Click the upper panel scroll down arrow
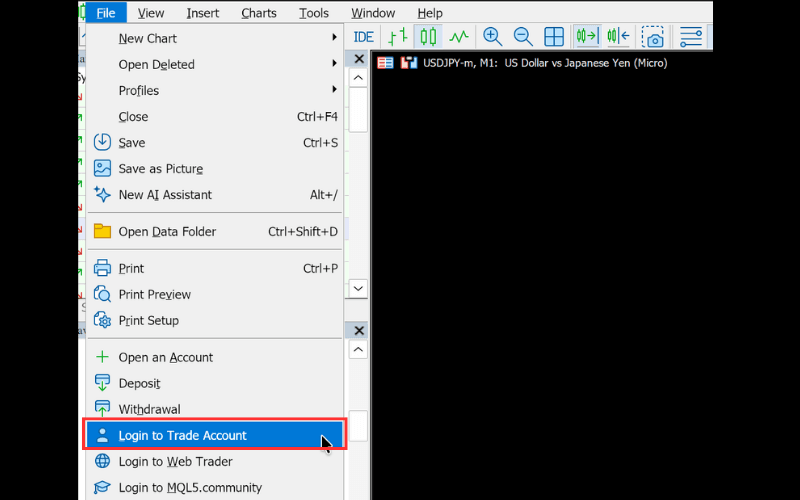Viewport: 800px width, 500px height. click(x=358, y=288)
